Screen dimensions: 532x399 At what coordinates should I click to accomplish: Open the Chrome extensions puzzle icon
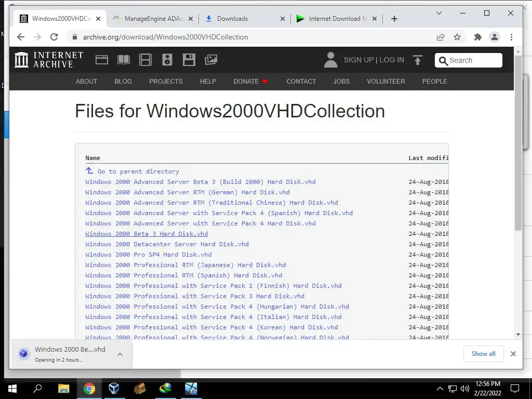pyautogui.click(x=478, y=37)
